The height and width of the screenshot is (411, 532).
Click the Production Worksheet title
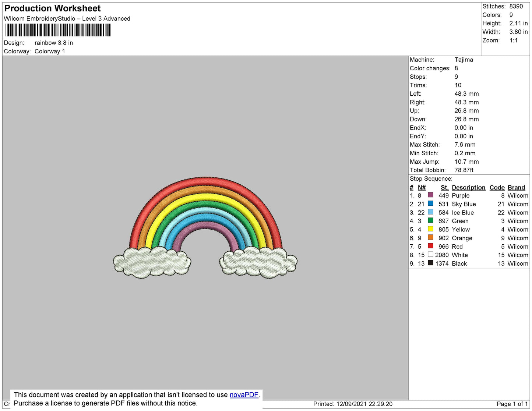(x=52, y=8)
